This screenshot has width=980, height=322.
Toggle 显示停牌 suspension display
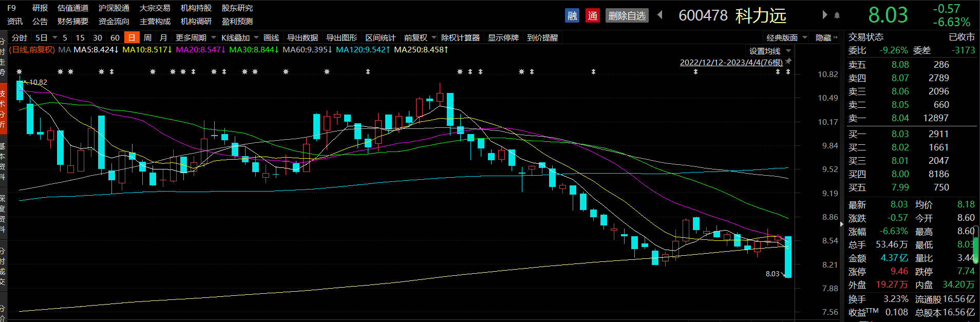click(x=503, y=37)
